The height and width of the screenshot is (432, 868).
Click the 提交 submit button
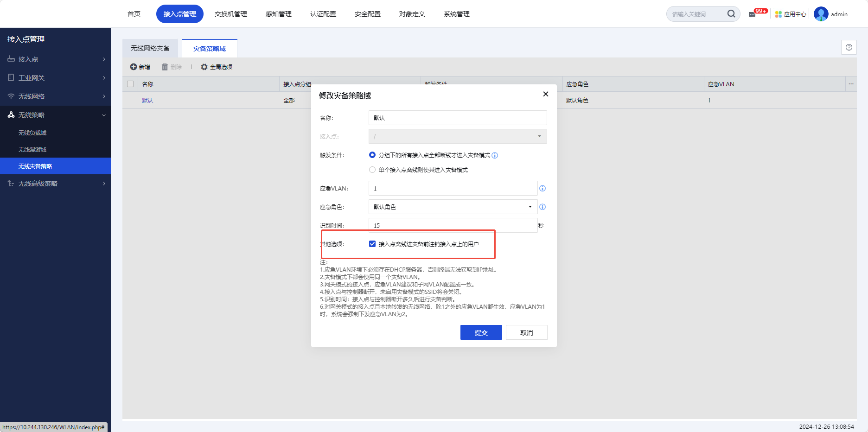(481, 332)
